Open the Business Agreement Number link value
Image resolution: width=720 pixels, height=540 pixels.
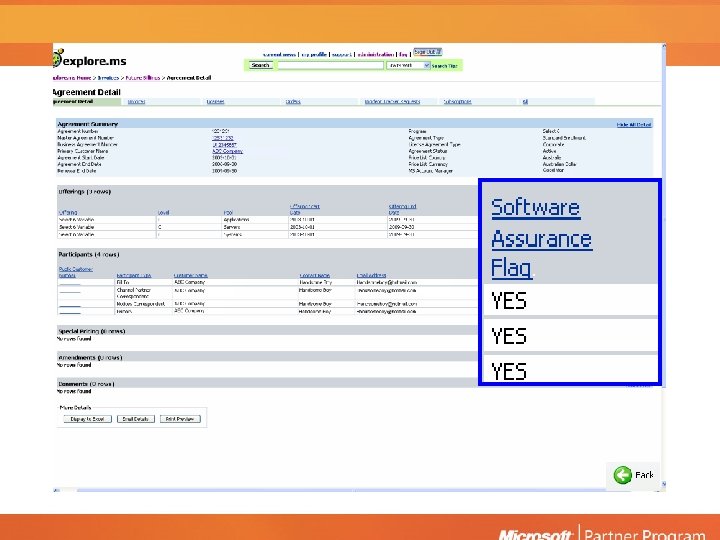pyautogui.click(x=225, y=145)
